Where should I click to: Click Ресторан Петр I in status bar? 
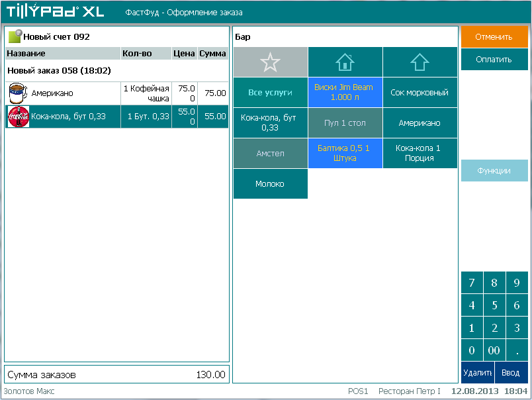(x=409, y=391)
